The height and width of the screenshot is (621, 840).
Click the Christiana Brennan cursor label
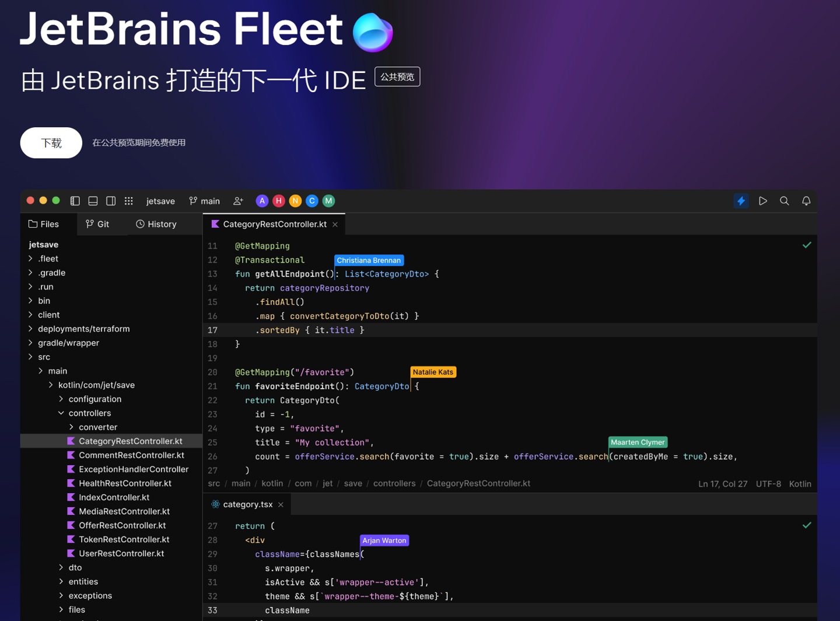point(369,260)
